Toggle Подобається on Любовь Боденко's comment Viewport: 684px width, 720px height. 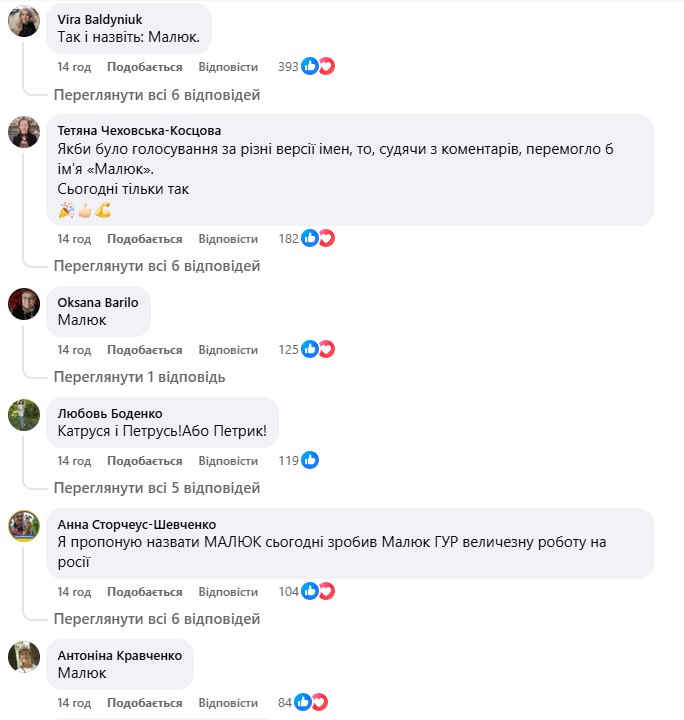(x=145, y=461)
